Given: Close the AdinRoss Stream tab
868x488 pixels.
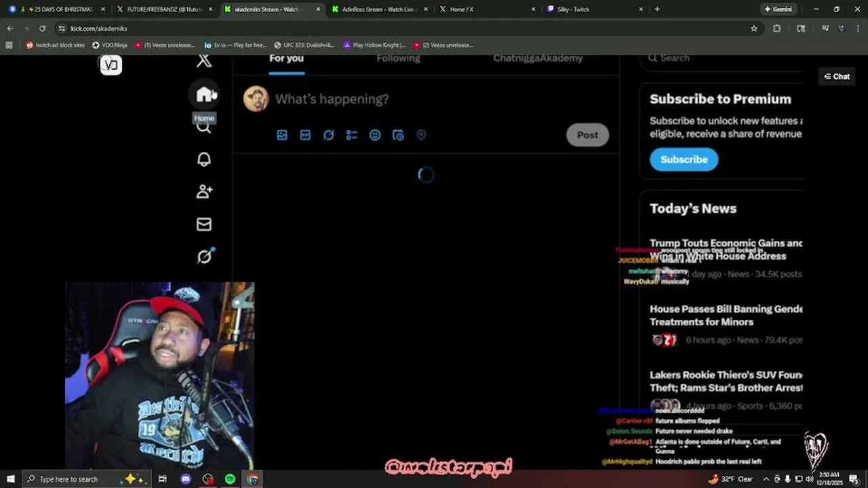Looking at the screenshot, I should click(425, 9).
